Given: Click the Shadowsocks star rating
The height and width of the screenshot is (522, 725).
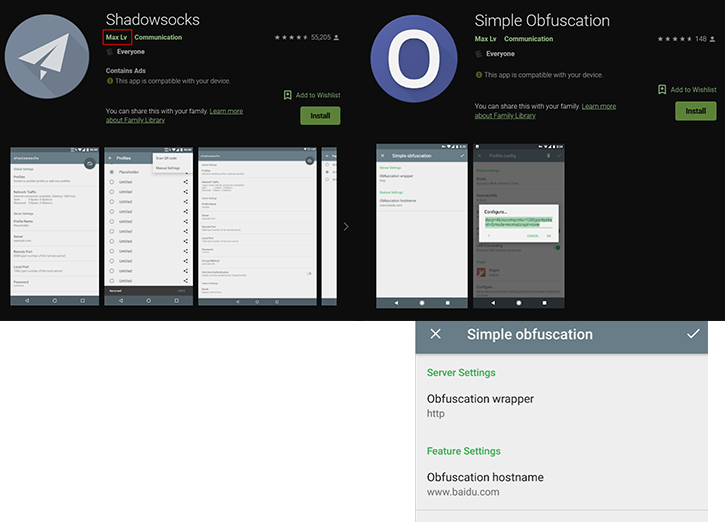Looking at the screenshot, I should coord(291,37).
